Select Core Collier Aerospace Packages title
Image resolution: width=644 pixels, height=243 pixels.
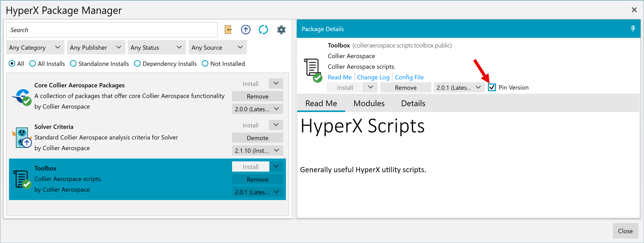(x=79, y=85)
